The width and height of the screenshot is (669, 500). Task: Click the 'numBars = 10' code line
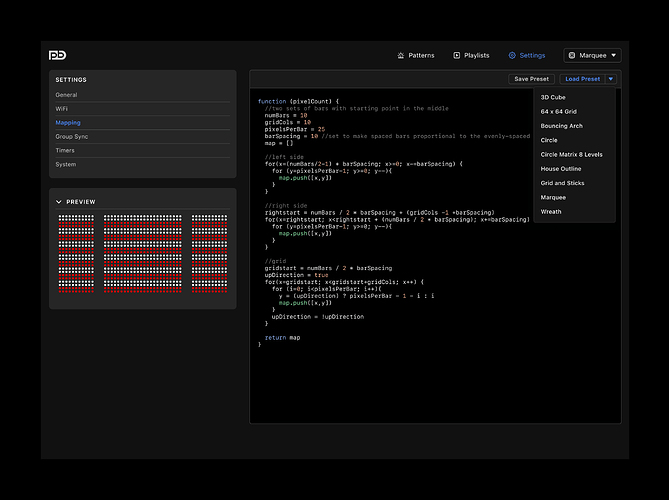click(285, 115)
